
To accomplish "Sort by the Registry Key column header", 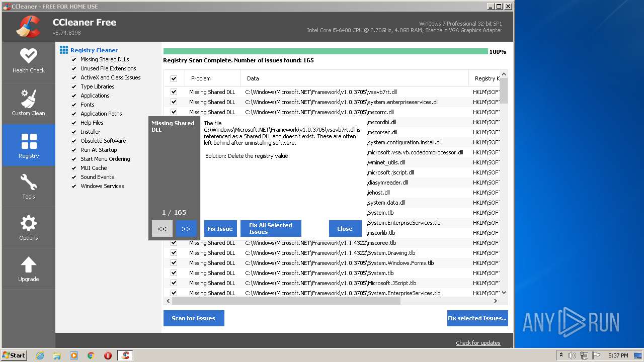I will [x=485, y=78].
